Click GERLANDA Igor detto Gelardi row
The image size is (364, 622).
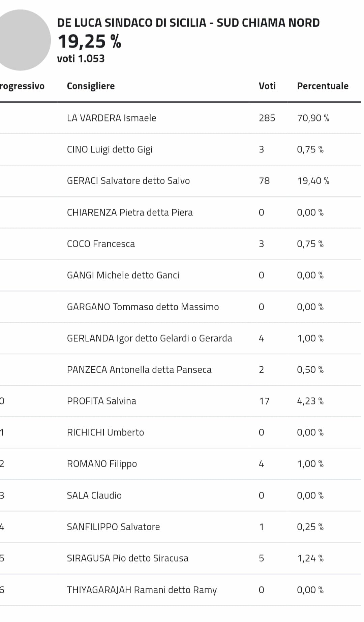pyautogui.click(x=181, y=338)
